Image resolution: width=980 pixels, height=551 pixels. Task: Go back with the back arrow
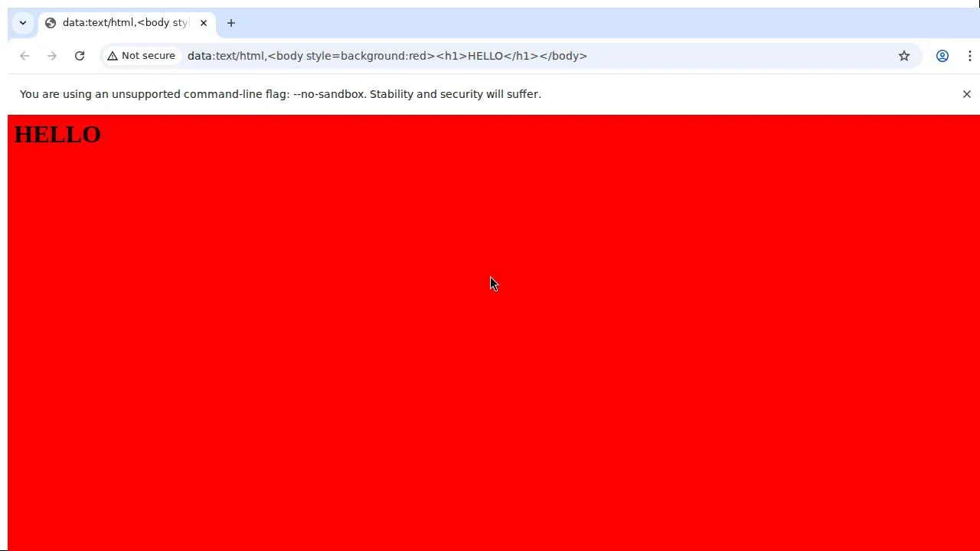click(24, 56)
